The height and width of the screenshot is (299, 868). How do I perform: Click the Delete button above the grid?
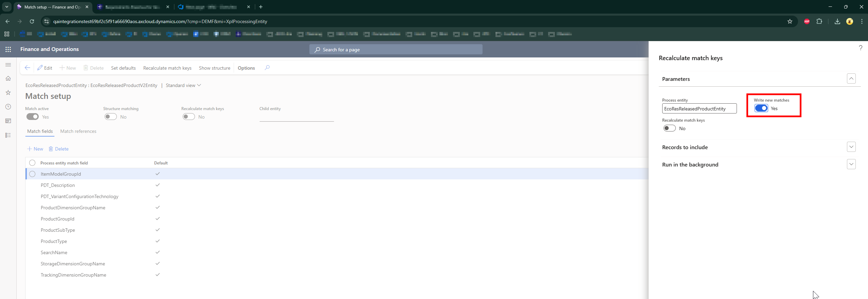59,149
